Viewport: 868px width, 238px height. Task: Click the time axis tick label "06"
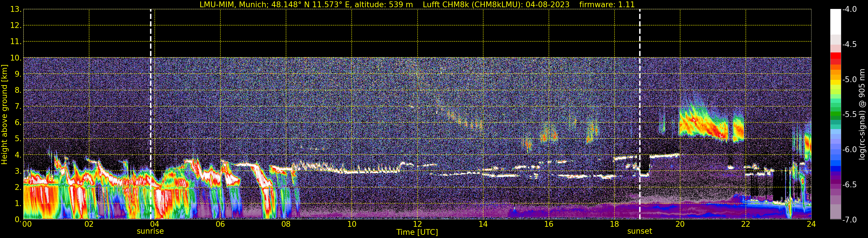pos(220,224)
